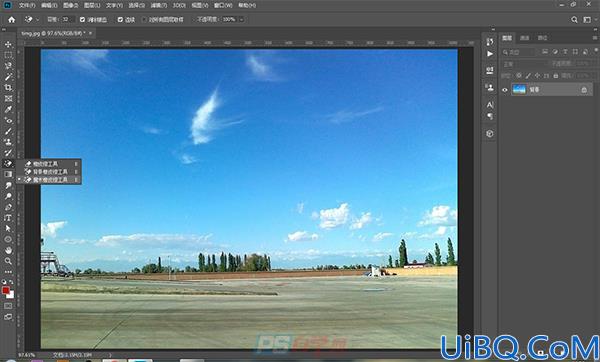The width and height of the screenshot is (600, 362).
Task: Select the Spot Healing Brush tool
Action: coord(8,120)
